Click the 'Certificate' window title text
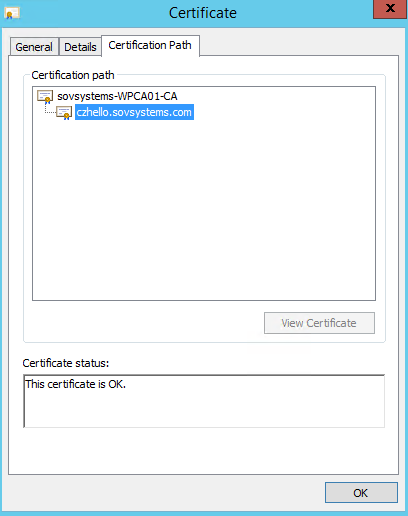Screen dimensions: 408x516 203,13
